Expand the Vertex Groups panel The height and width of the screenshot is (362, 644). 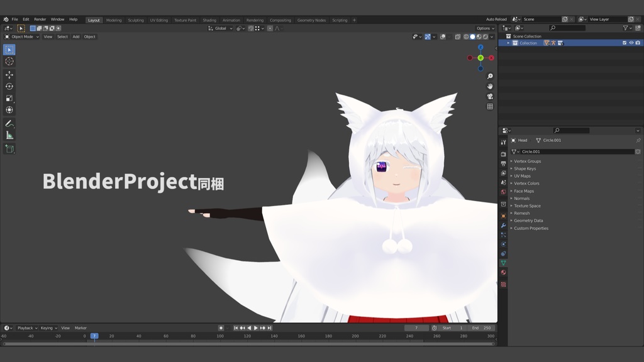(527, 161)
